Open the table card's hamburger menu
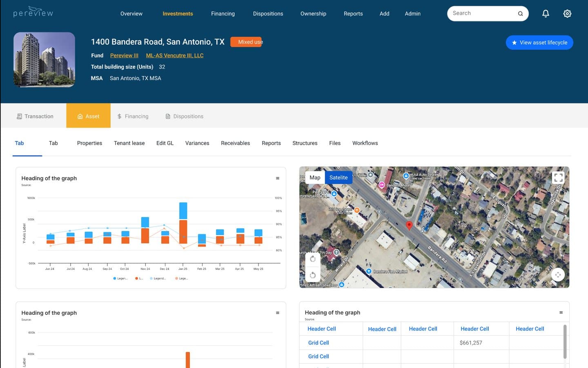The image size is (588, 368). [x=561, y=312]
